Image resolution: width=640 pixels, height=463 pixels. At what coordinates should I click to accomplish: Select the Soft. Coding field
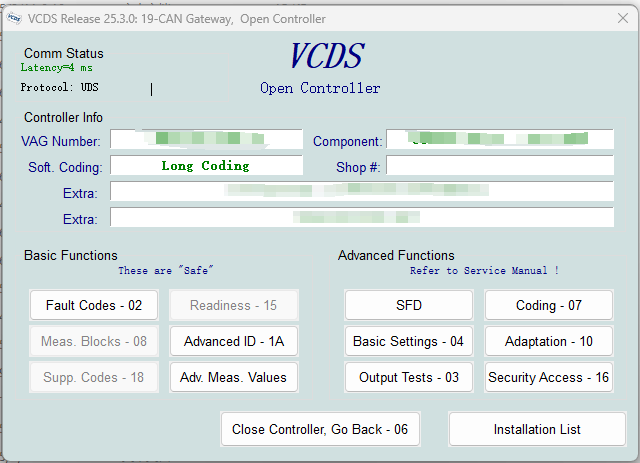pyautogui.click(x=205, y=166)
